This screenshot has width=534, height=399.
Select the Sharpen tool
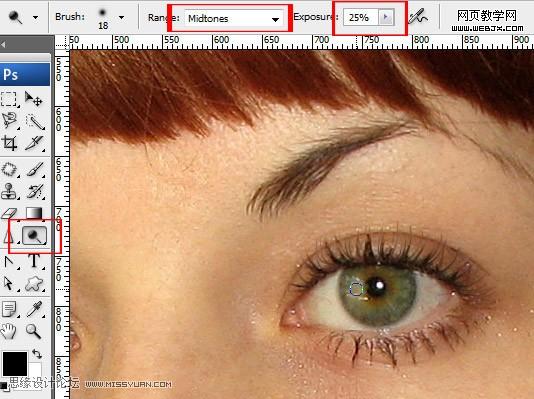tap(8, 236)
